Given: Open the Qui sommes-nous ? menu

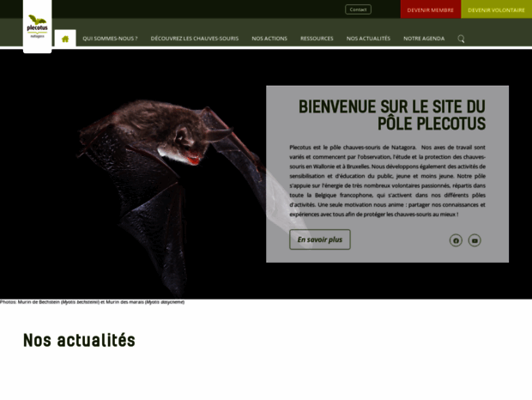Looking at the screenshot, I should point(111,39).
